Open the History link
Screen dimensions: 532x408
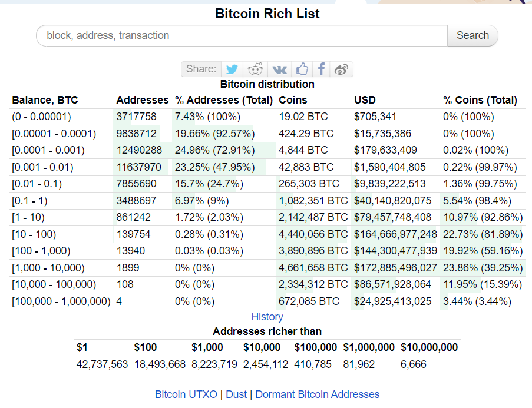(267, 317)
